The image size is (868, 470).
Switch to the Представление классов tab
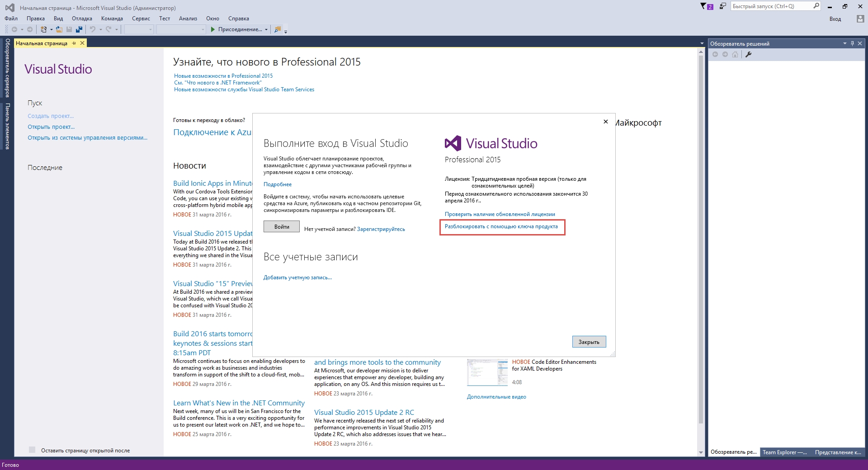point(838,452)
